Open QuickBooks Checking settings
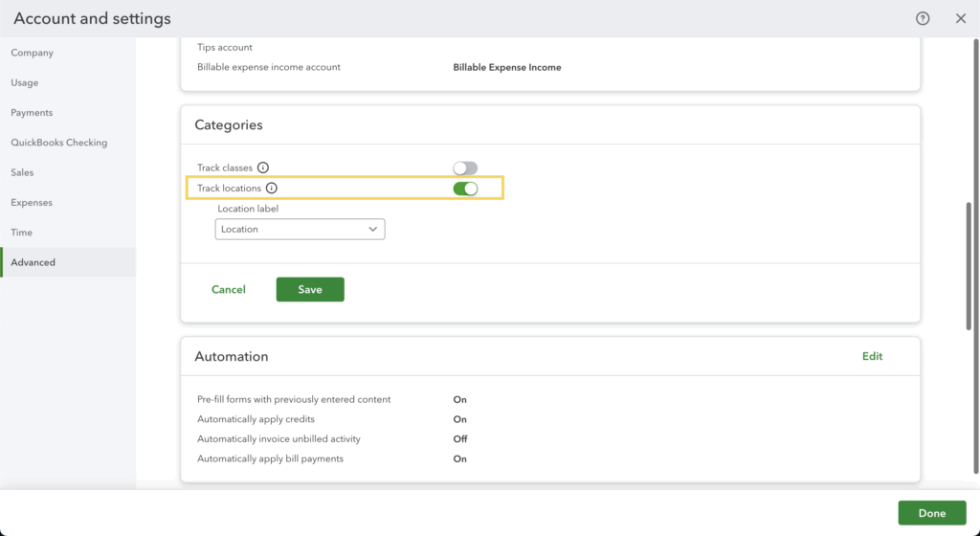980x536 pixels. (x=59, y=143)
